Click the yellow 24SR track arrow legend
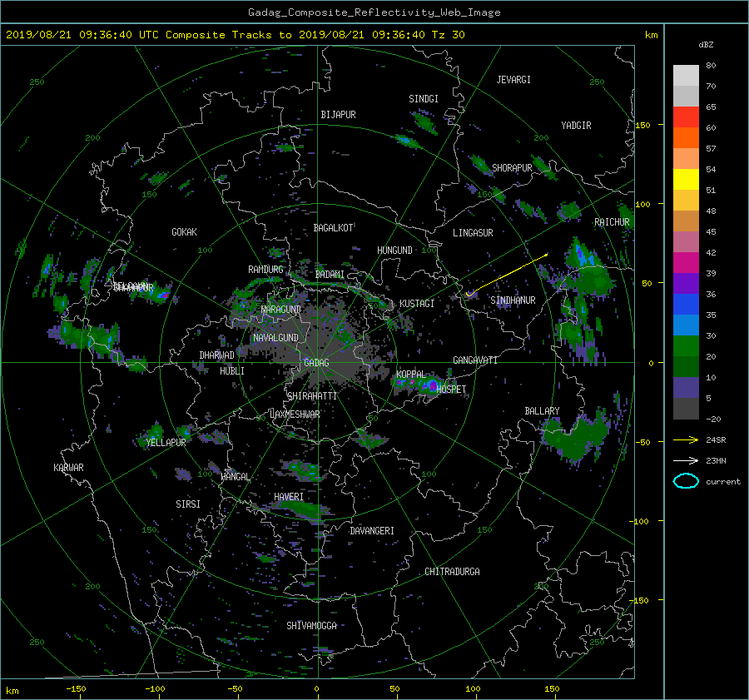The width and height of the screenshot is (749, 700). click(x=686, y=439)
